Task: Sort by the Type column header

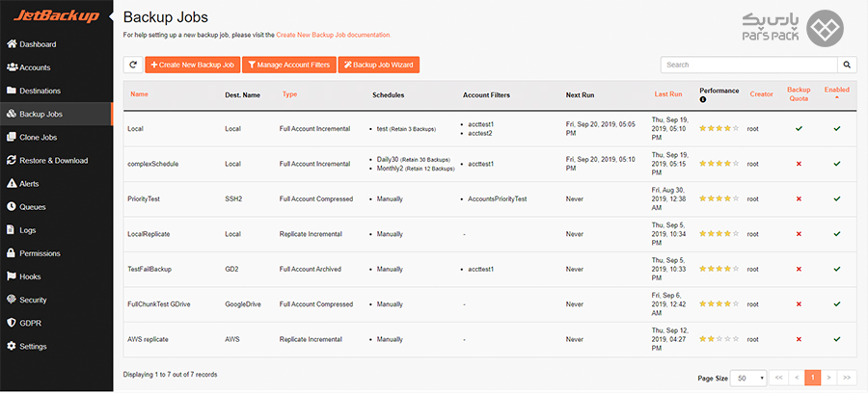Action: pyautogui.click(x=289, y=94)
